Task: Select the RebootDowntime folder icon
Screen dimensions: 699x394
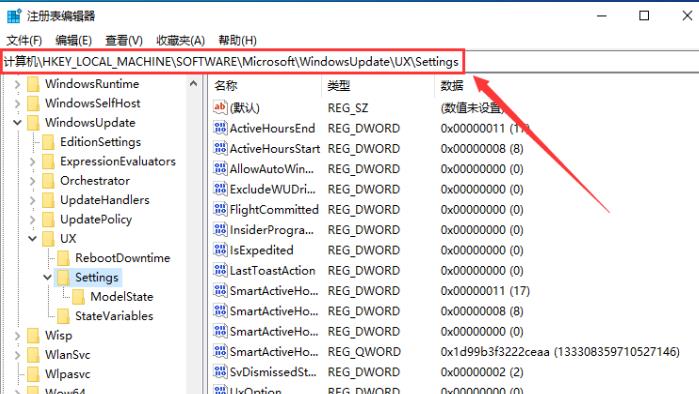Action: pyautogui.click(x=63, y=258)
